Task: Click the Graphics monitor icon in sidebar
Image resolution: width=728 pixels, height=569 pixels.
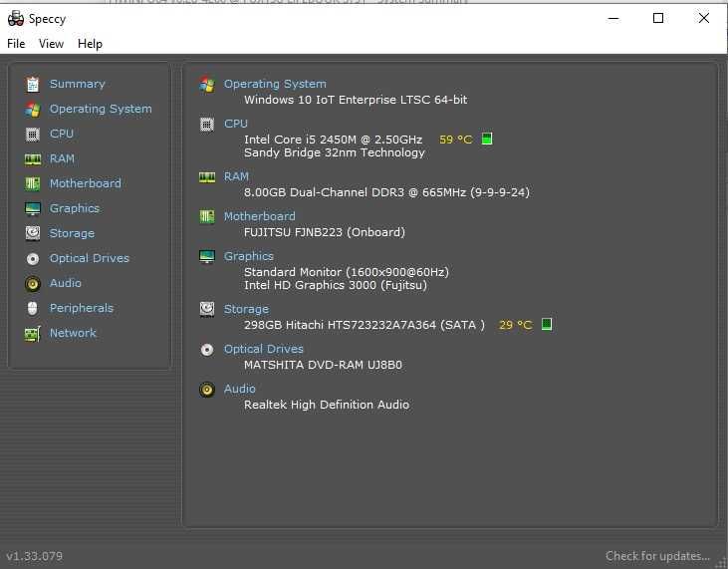Action: click(33, 208)
